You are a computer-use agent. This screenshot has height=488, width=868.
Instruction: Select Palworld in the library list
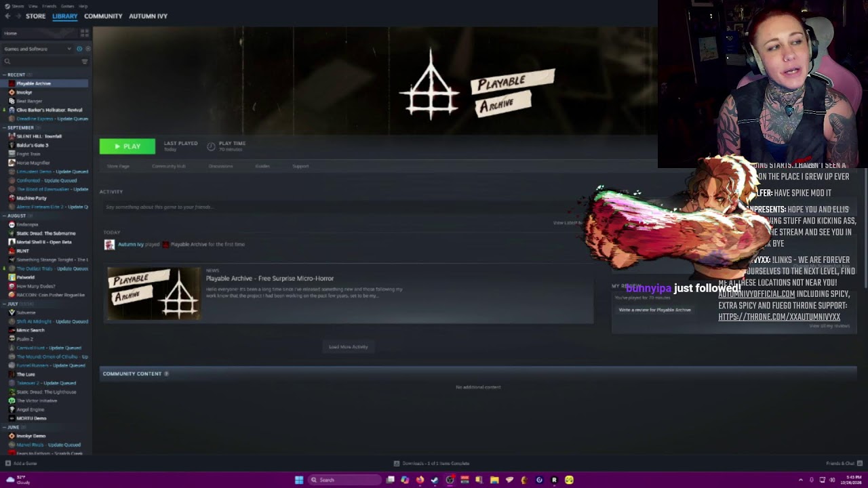(25, 277)
